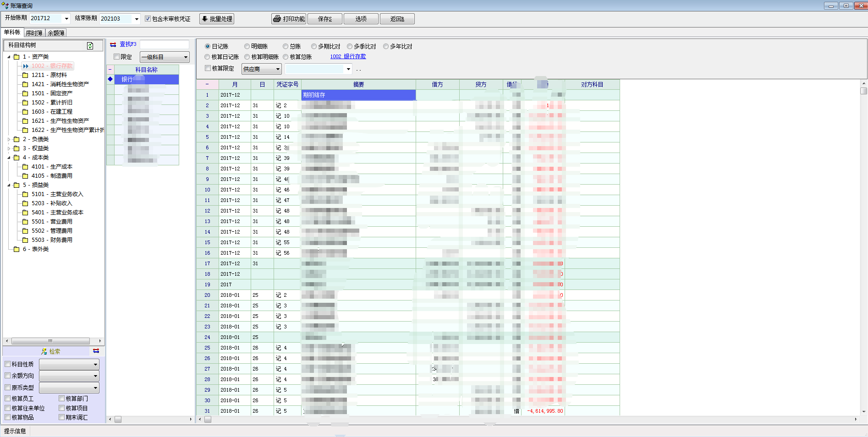Click the 查找F3 link
This screenshot has width=868, height=437.
tap(128, 44)
